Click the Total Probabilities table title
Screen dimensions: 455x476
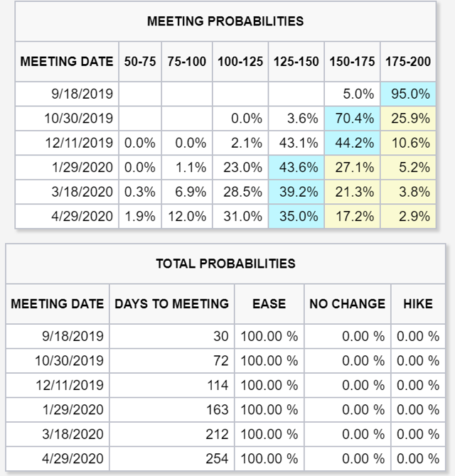pos(225,264)
